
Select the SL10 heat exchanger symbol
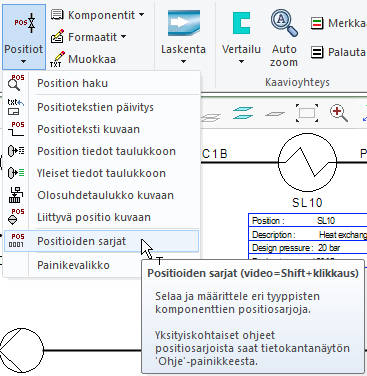tap(307, 162)
